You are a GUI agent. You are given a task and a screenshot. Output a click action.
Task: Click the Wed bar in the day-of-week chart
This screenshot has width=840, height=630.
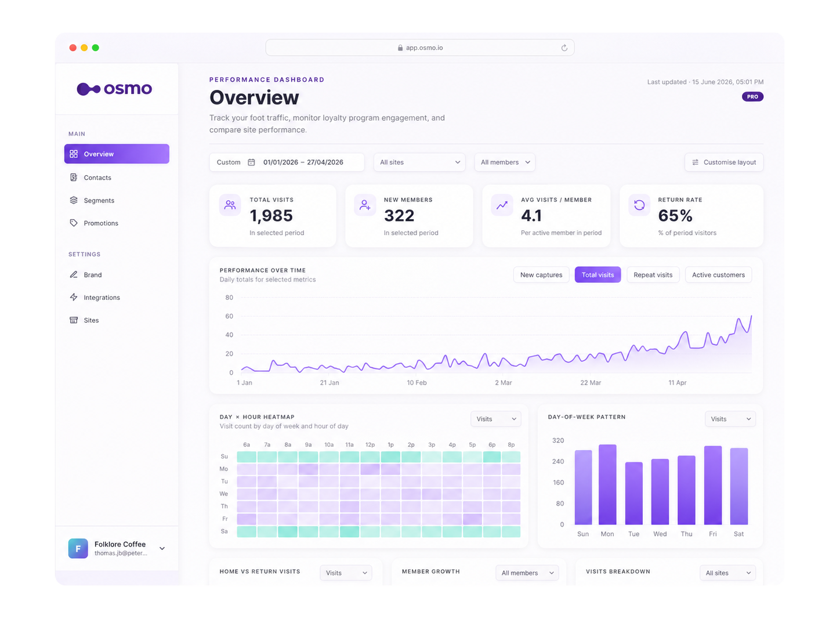coord(660,491)
